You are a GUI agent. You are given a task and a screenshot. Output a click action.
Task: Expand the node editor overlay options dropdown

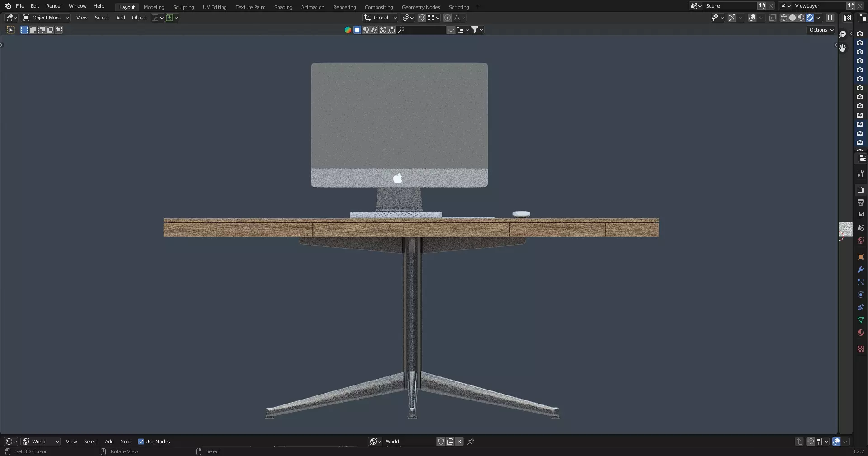pos(845,442)
